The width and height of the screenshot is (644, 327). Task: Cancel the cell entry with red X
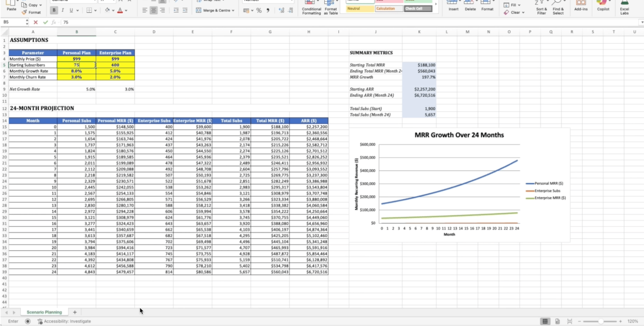[36, 22]
